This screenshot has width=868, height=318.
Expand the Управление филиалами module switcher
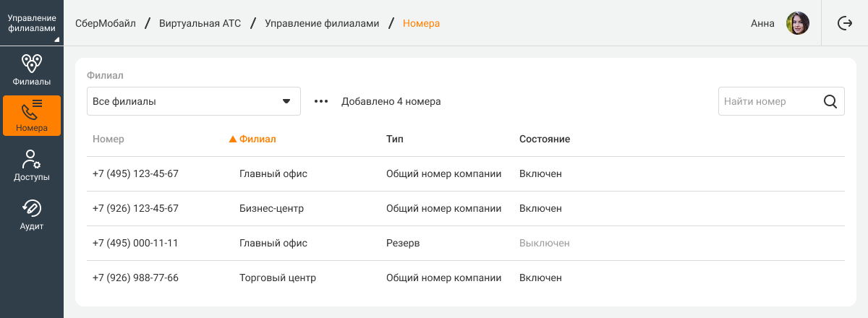32,23
